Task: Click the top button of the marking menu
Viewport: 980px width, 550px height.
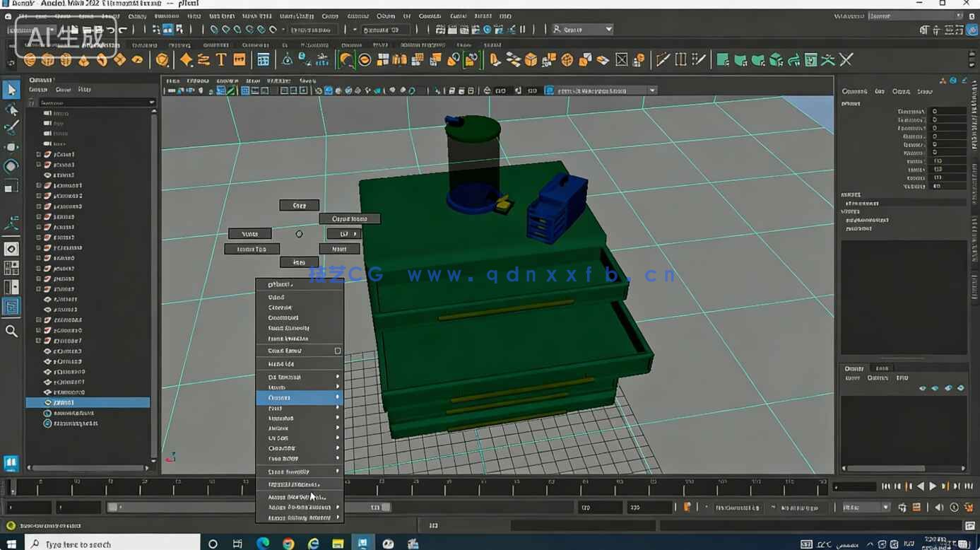Action: point(299,205)
